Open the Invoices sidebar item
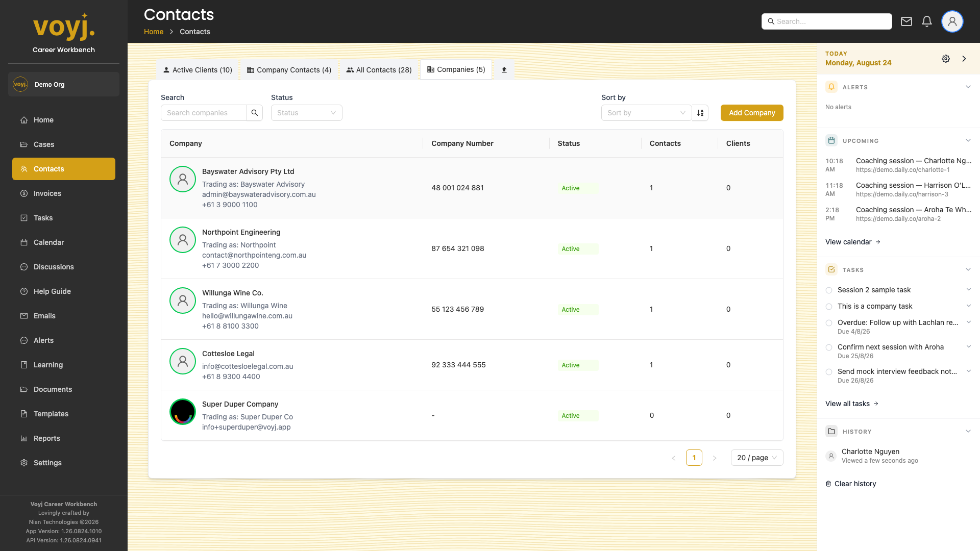980x551 pixels. coord(64,193)
